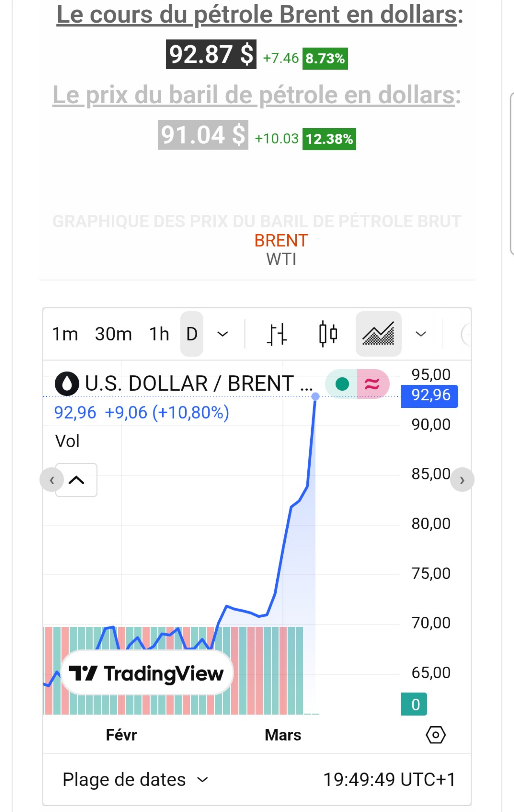Click the 19:49:49 UTC+1 timezone clock
Image resolution: width=514 pixels, height=812 pixels.
(389, 780)
